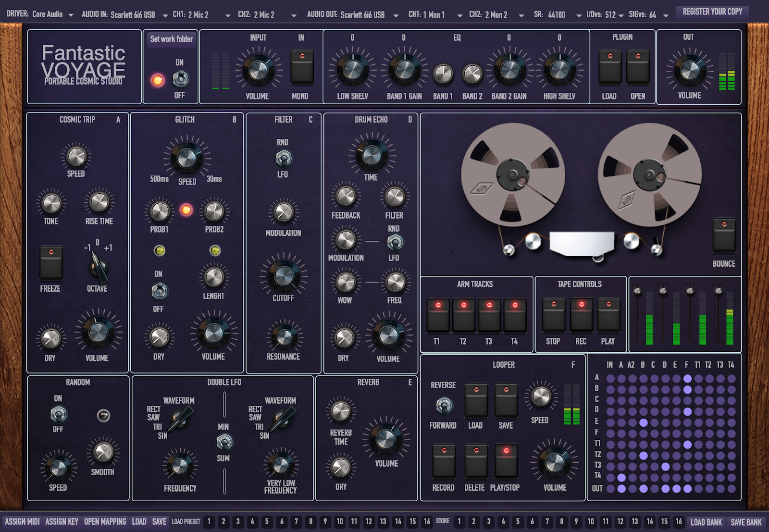Expand the sample rate SR dropdown
769x532 pixels.
[x=558, y=15]
